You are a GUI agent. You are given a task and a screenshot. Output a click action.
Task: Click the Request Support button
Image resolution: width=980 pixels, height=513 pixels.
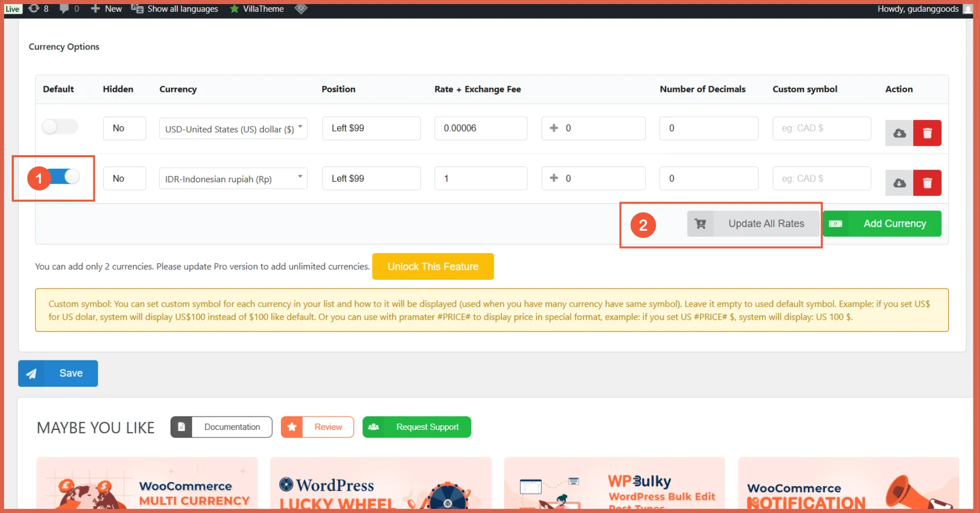pos(416,427)
